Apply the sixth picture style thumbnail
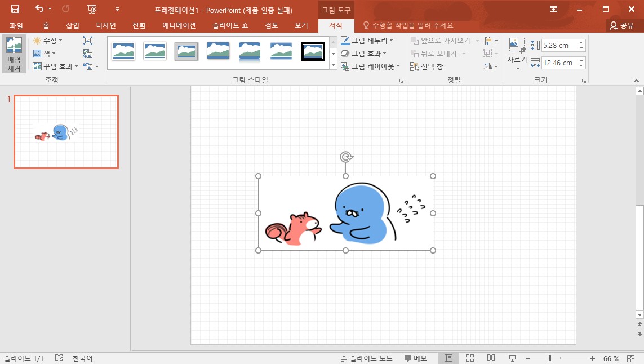This screenshot has height=364, width=644. 281,51
